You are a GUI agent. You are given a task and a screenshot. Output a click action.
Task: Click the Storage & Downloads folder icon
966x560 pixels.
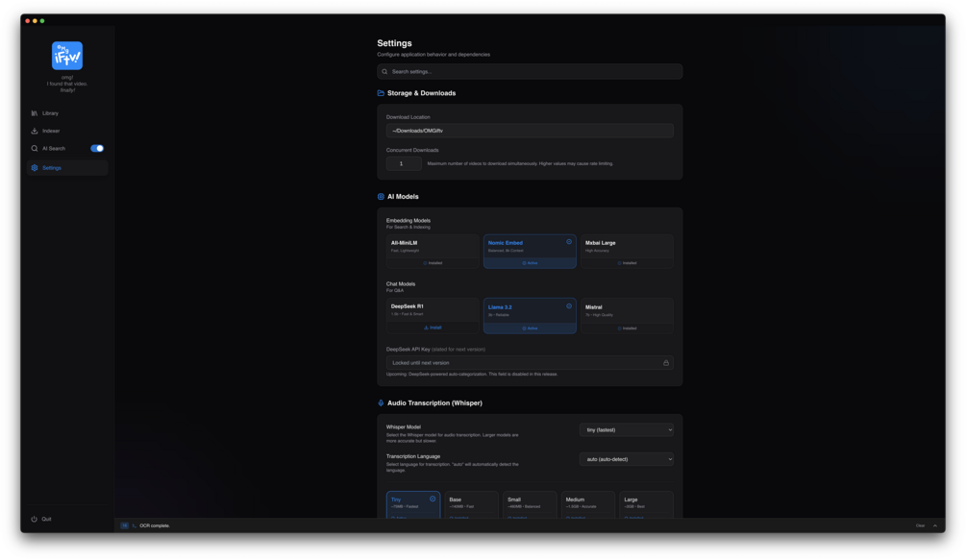click(x=381, y=93)
